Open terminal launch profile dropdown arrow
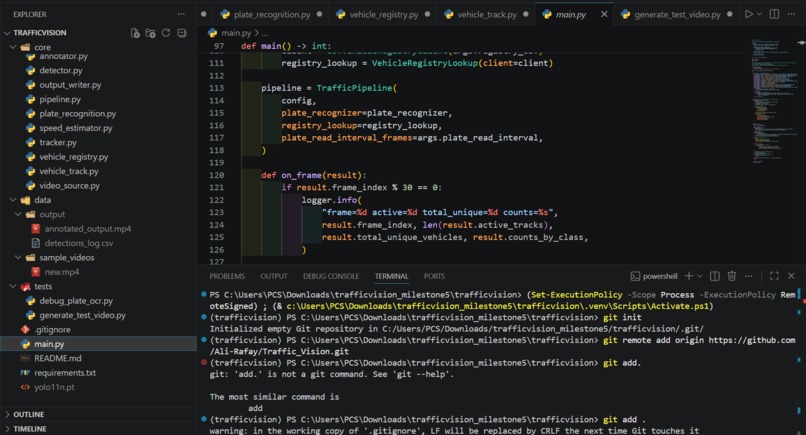The image size is (806, 435). [x=700, y=276]
